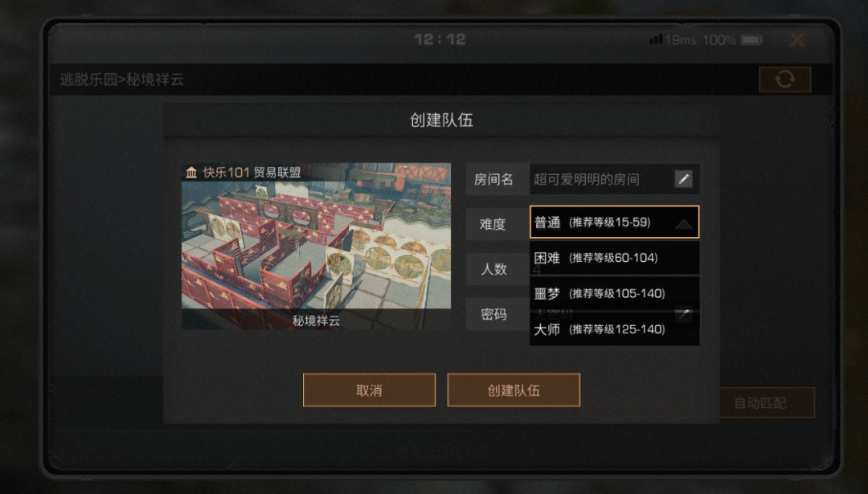
Task: Click the 取消 cancel button
Action: pos(369,390)
